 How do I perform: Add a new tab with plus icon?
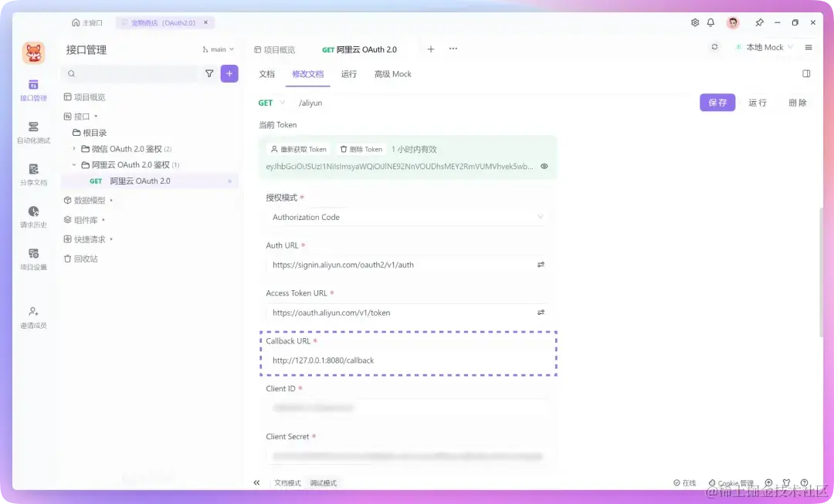431,49
